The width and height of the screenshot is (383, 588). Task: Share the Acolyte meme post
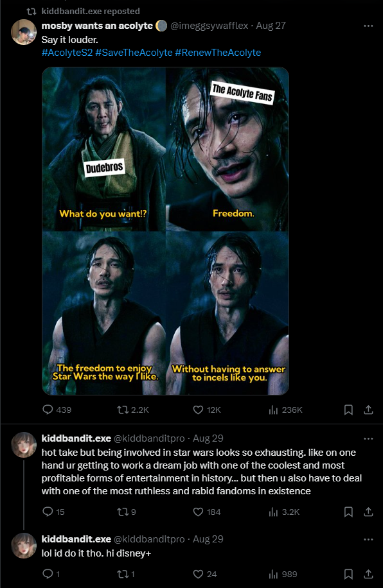pyautogui.click(x=368, y=410)
